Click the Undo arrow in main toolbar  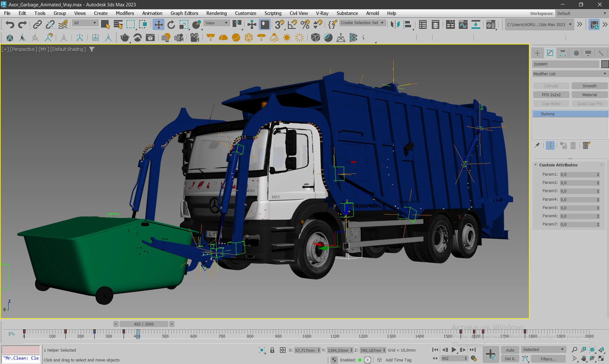coord(10,24)
